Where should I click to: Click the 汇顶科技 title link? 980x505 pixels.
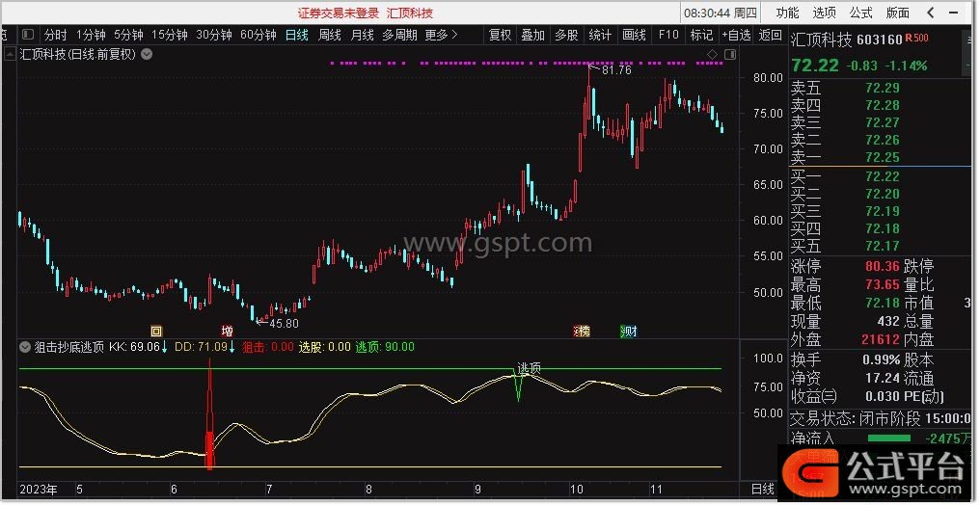click(410, 13)
